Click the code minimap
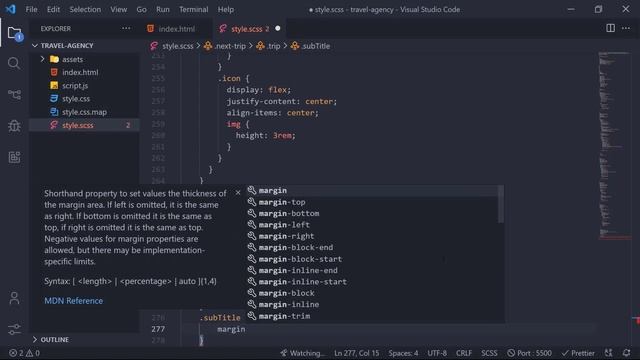The height and width of the screenshot is (360, 640). tap(614, 145)
